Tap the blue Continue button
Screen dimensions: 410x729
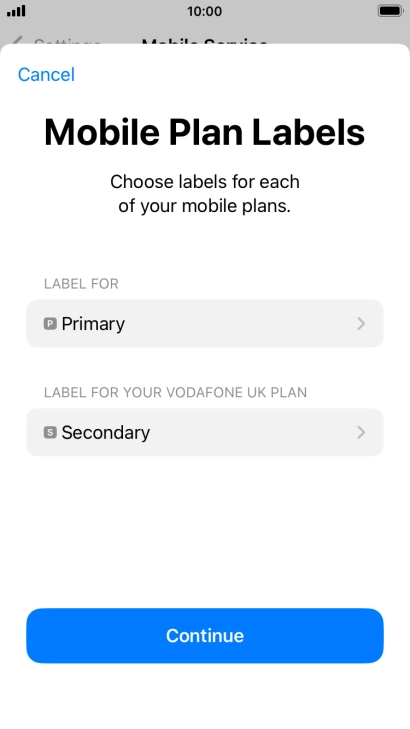click(x=205, y=636)
